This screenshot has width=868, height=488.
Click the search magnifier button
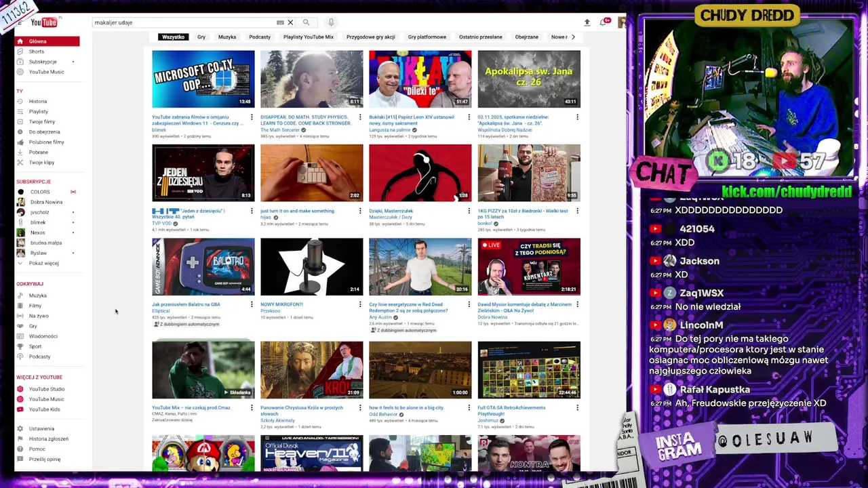(x=306, y=22)
